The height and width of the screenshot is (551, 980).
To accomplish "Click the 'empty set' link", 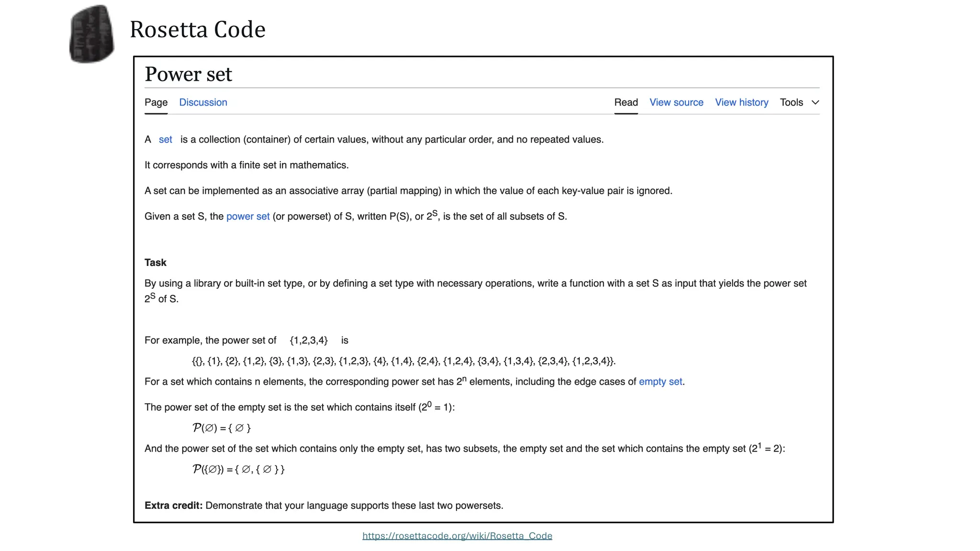I will pyautogui.click(x=660, y=381).
